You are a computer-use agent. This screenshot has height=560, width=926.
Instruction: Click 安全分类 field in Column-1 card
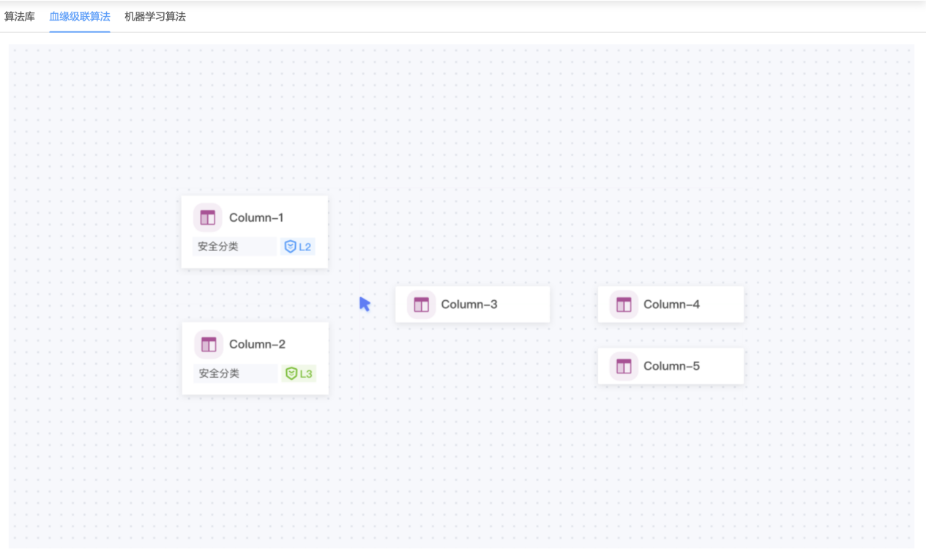pos(235,247)
